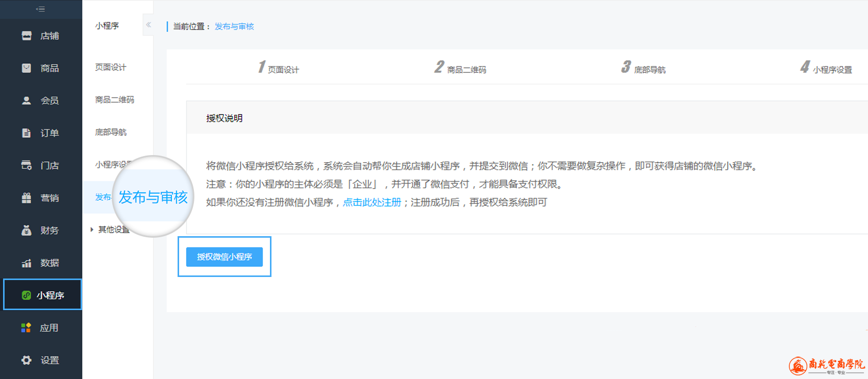Viewport: 868px width, 379px height.
Task: Select 小程序 in the main sidebar
Action: tap(43, 295)
